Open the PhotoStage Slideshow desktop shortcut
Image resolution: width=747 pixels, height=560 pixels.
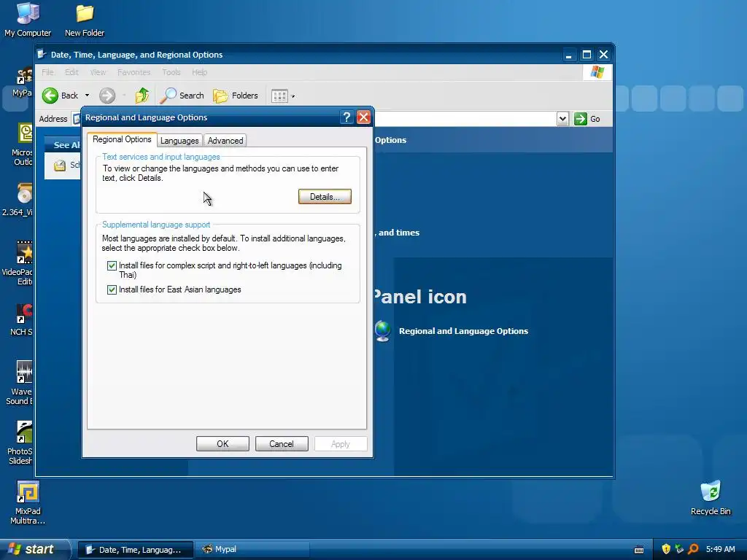pos(21,443)
